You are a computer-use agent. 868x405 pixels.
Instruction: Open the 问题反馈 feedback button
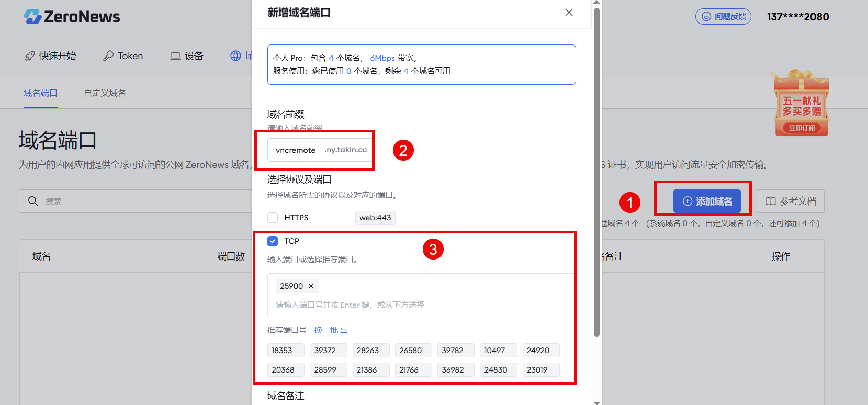723,17
